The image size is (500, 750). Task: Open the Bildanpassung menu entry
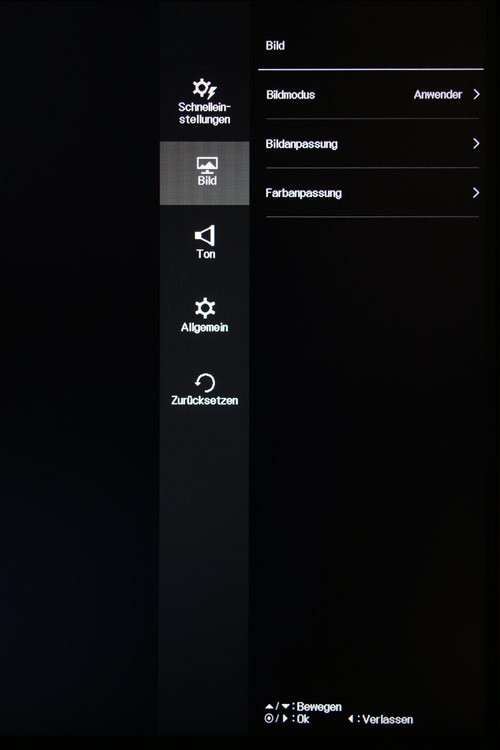372,143
